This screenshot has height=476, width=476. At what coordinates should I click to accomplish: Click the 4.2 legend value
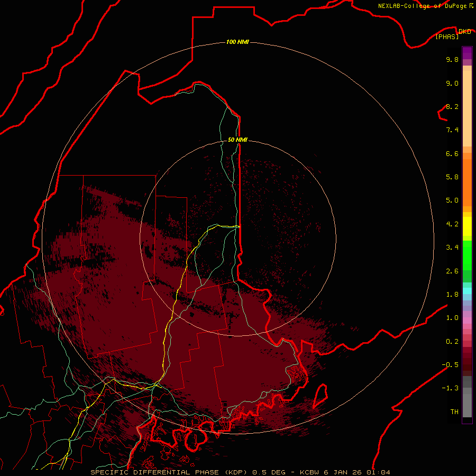(x=452, y=224)
